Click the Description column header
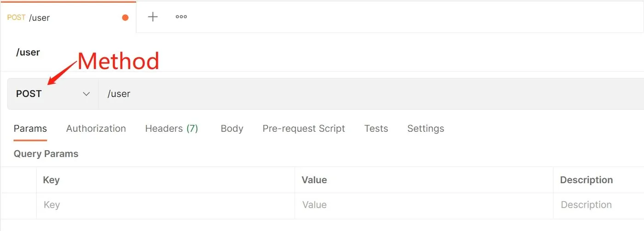The height and width of the screenshot is (231, 644). tap(586, 180)
